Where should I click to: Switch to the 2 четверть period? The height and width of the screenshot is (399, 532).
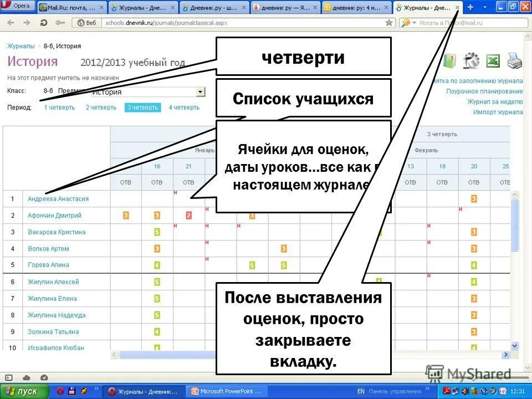point(101,107)
